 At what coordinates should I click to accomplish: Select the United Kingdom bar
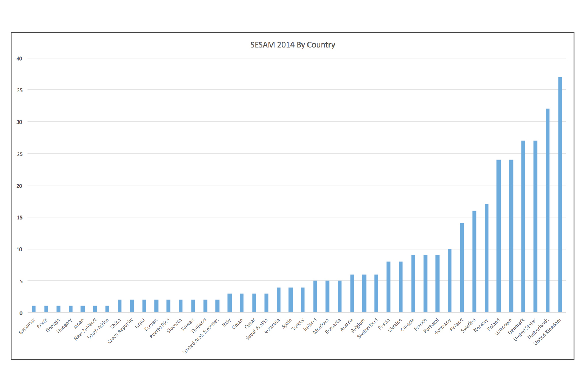(560, 194)
